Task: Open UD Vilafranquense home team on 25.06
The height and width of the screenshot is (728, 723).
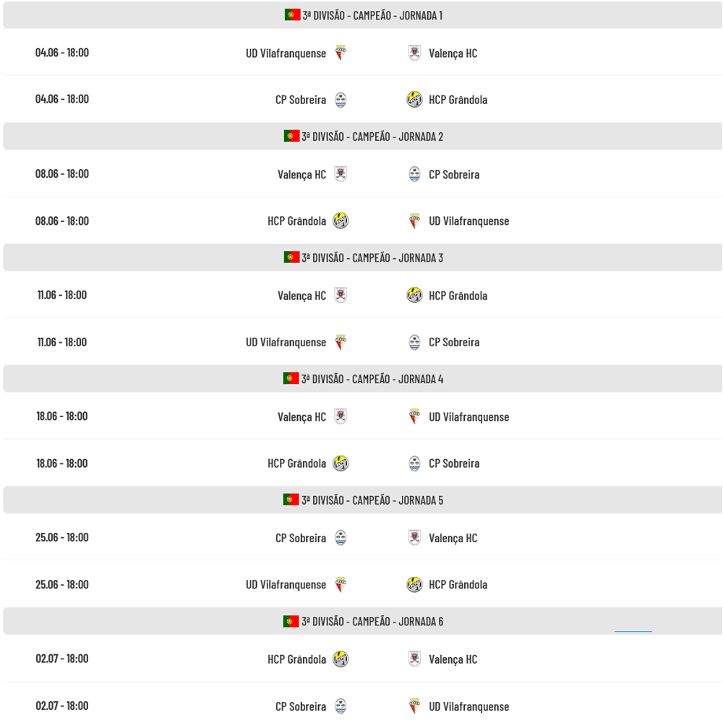Action: coord(286,585)
